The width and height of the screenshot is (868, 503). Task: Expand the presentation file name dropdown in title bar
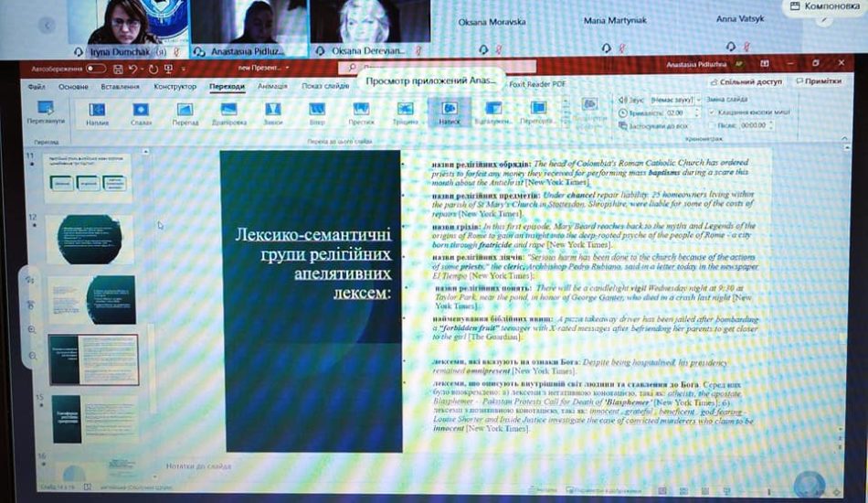[288, 69]
